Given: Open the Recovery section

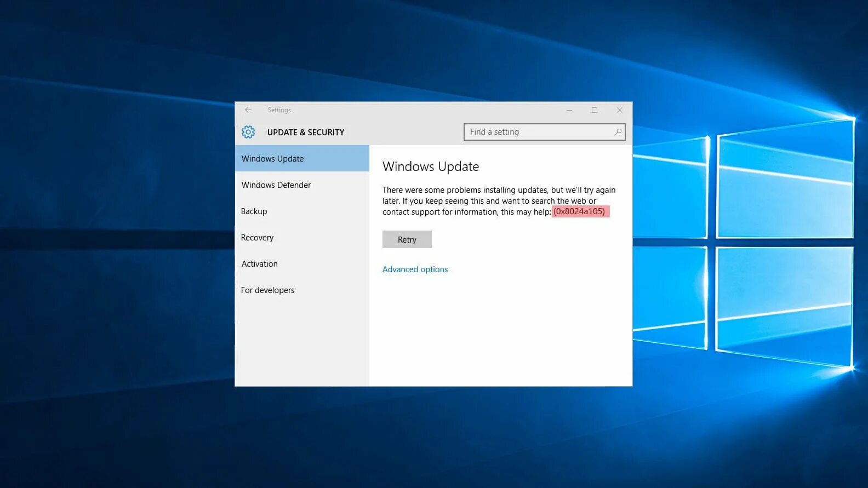Looking at the screenshot, I should point(302,237).
